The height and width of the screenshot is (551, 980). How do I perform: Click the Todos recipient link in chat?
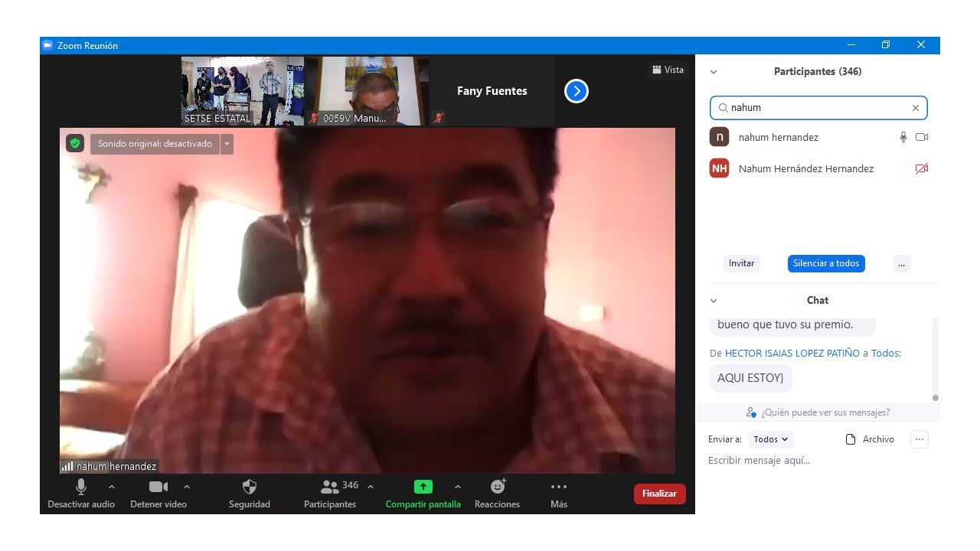click(x=885, y=354)
